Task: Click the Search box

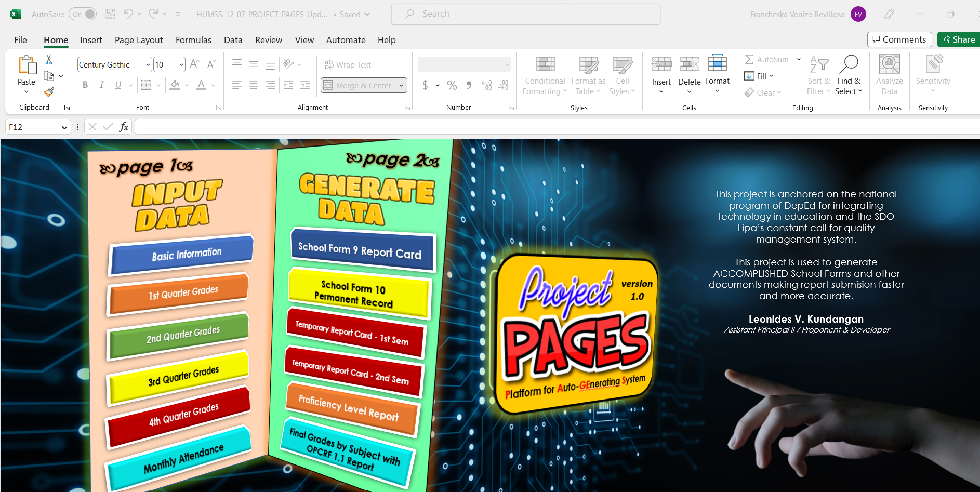Action: 526,14
